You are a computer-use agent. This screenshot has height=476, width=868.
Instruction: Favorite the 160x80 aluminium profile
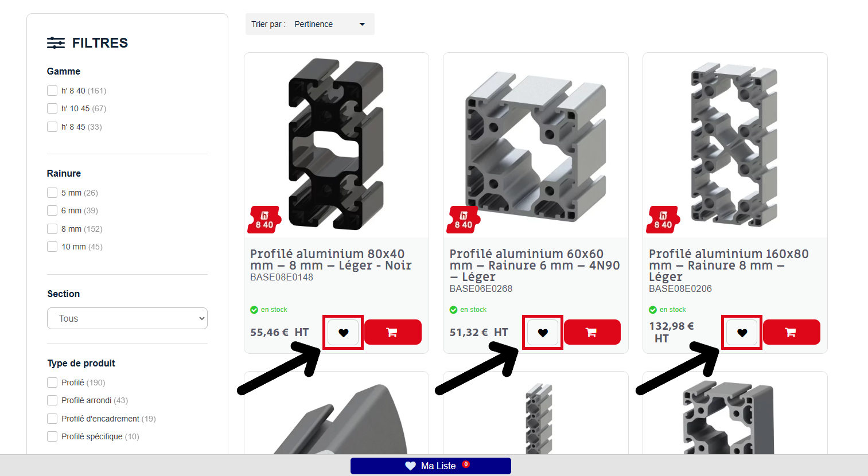(742, 332)
